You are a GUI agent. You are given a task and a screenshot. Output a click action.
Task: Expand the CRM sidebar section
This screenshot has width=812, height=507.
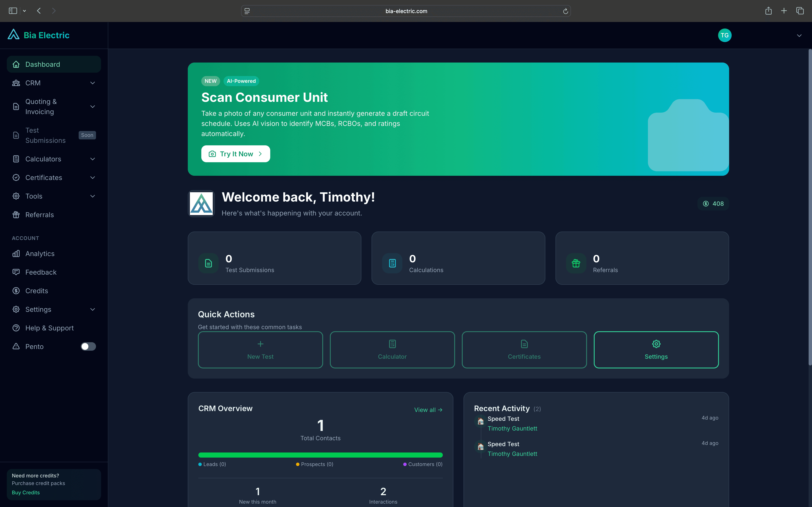[92, 83]
